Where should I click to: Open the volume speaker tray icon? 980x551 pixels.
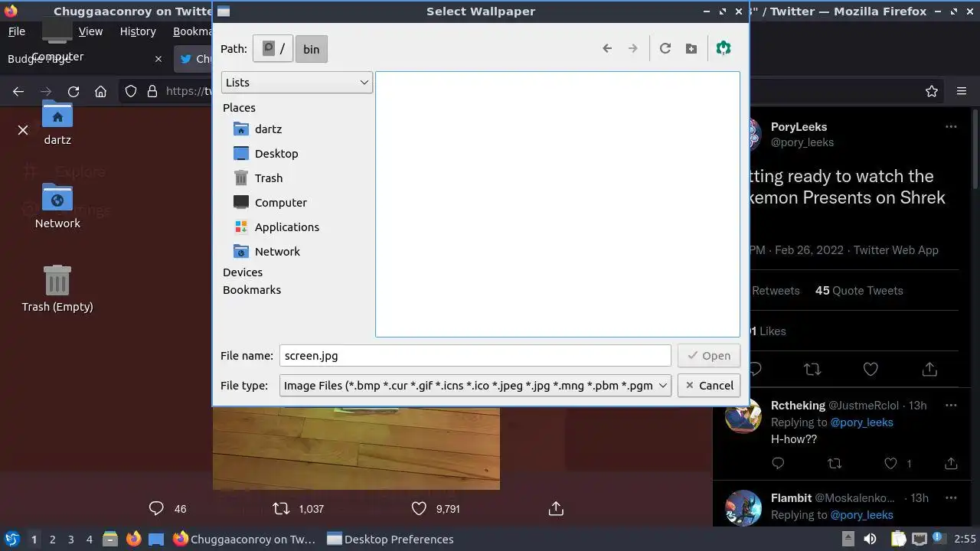coord(870,540)
